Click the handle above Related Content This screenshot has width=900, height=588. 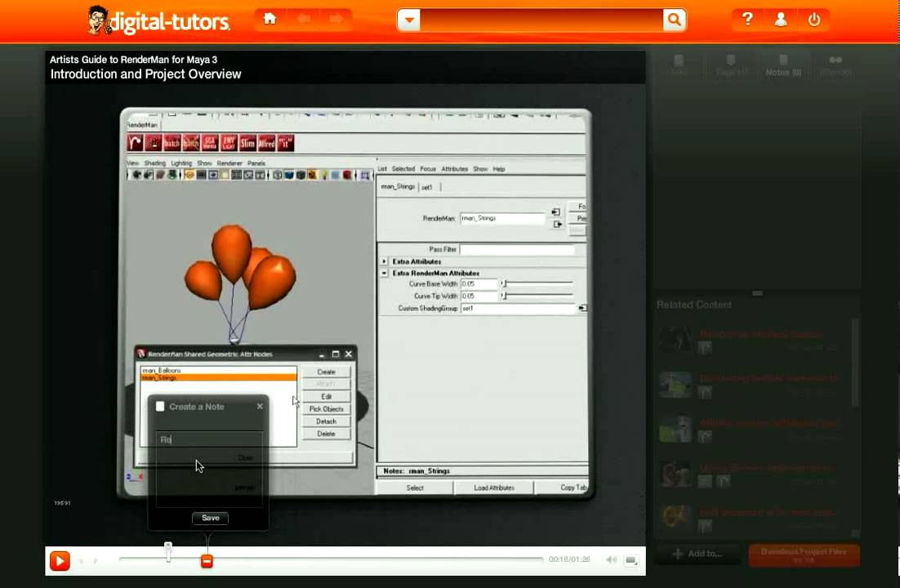[x=758, y=293]
